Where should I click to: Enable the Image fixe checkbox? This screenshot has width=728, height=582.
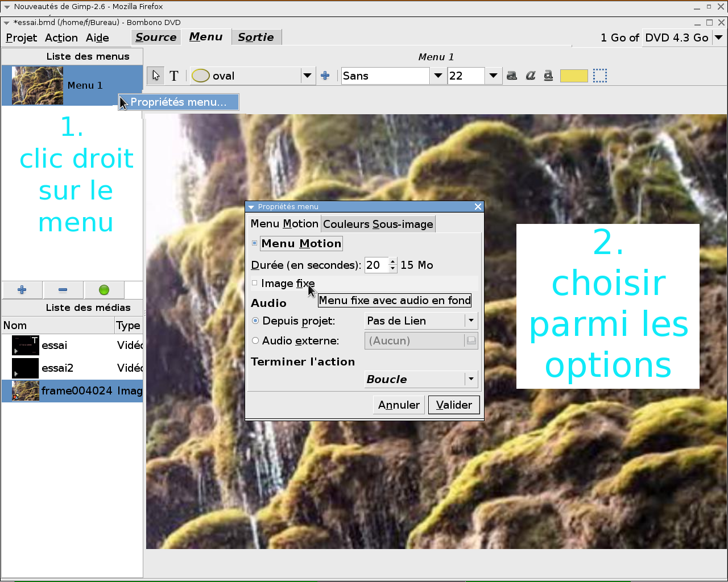click(255, 283)
